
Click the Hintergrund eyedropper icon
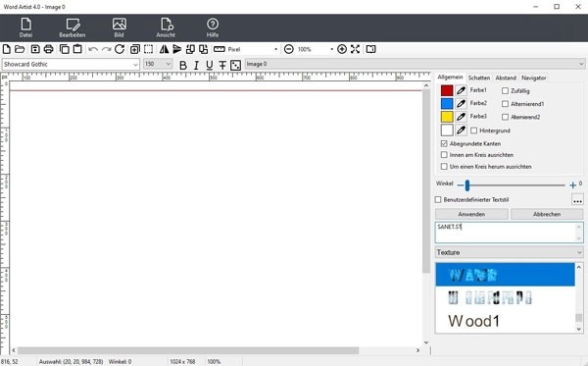tap(461, 131)
